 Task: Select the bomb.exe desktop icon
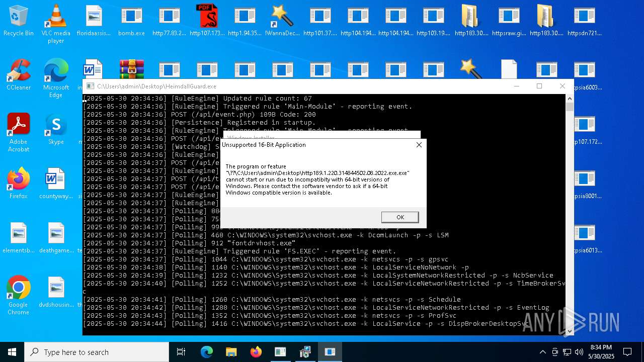click(x=131, y=21)
